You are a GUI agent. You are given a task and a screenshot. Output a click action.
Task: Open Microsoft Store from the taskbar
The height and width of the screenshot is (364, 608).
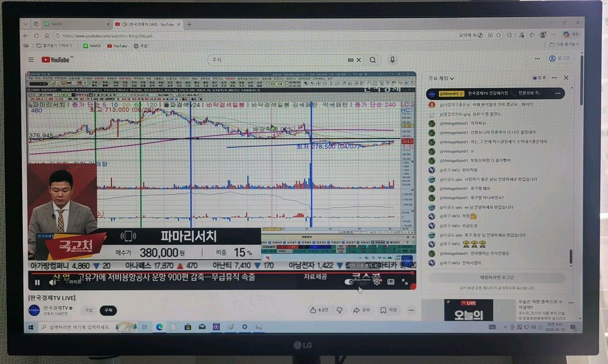click(x=187, y=327)
